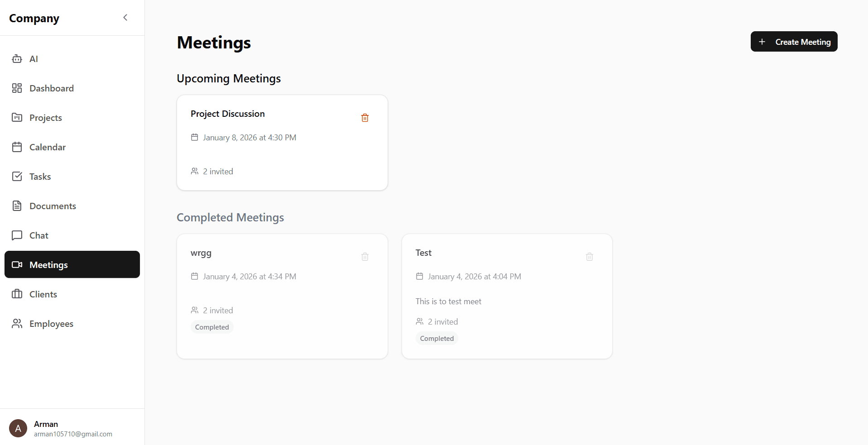The image size is (868, 445).
Task: Click the Tasks checkmark icon
Action: [x=17, y=176]
